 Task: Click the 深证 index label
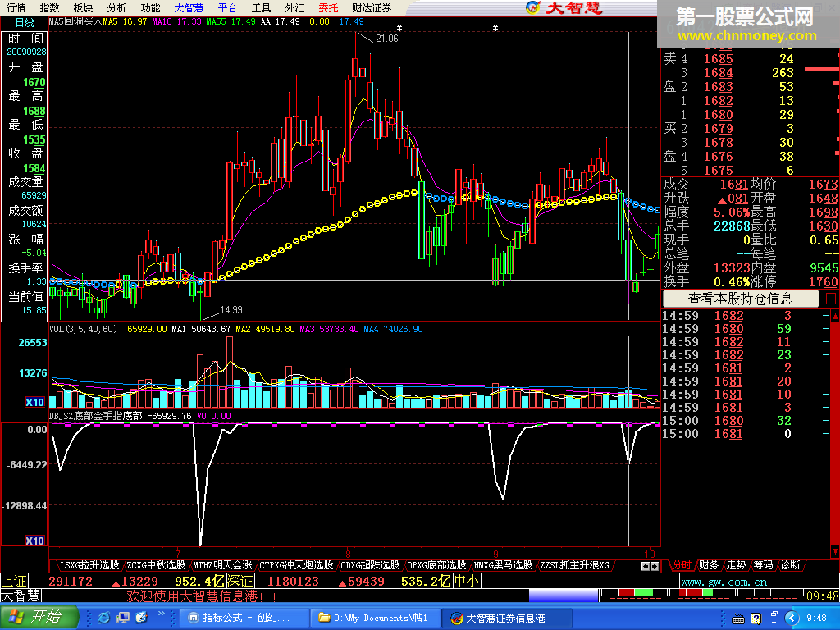coord(240,582)
